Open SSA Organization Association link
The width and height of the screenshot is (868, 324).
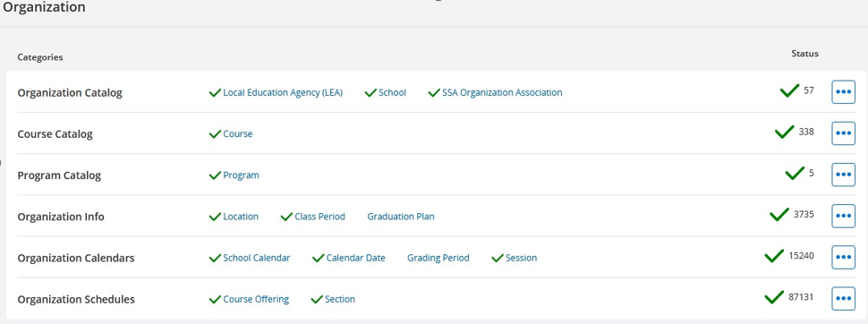click(x=502, y=92)
